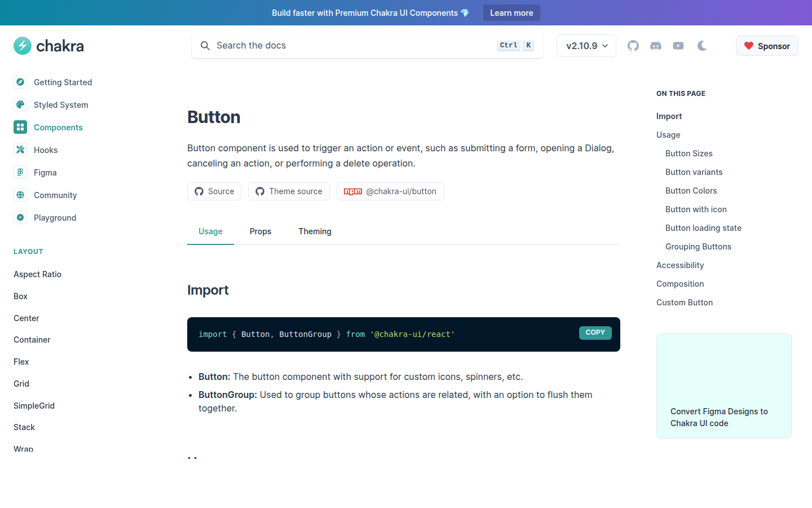Open the Chakra YouTube channel icon
The width and height of the screenshot is (812, 508).
point(678,46)
